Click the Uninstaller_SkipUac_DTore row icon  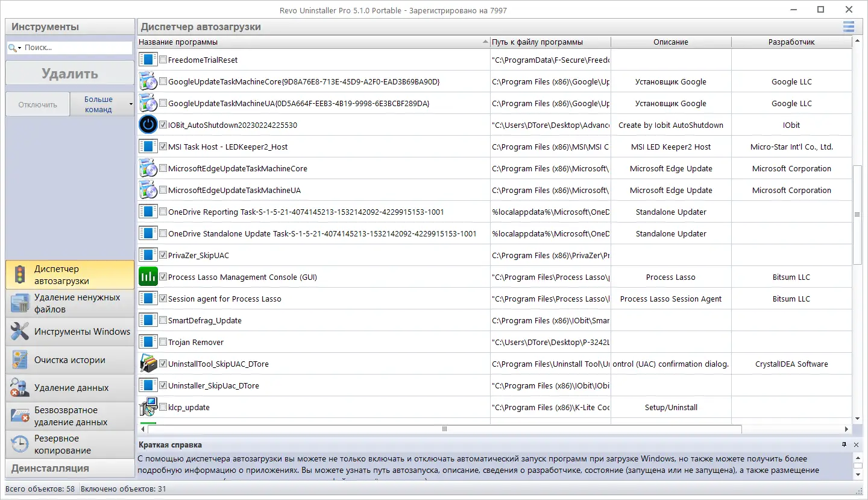tap(148, 385)
